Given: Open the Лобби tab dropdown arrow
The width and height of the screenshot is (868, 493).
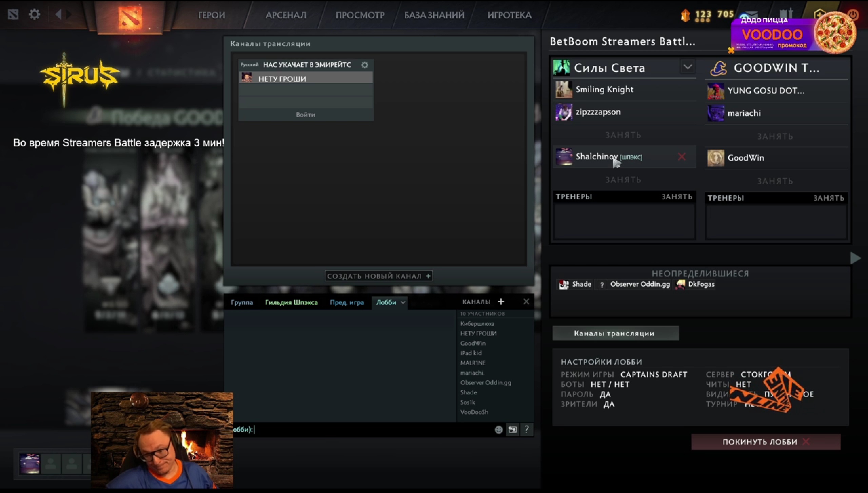Looking at the screenshot, I should click(x=403, y=303).
